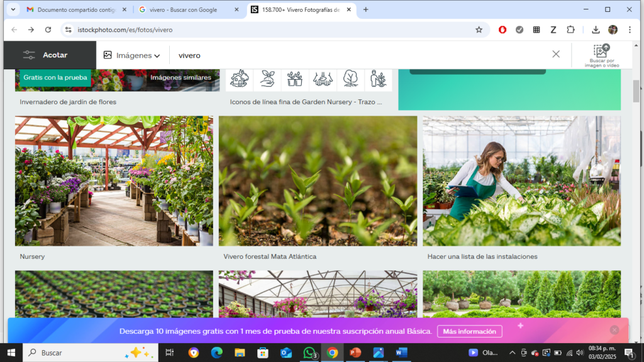This screenshot has width=644, height=362.
Task: Dismiss the promotional banner
Action: click(x=614, y=330)
